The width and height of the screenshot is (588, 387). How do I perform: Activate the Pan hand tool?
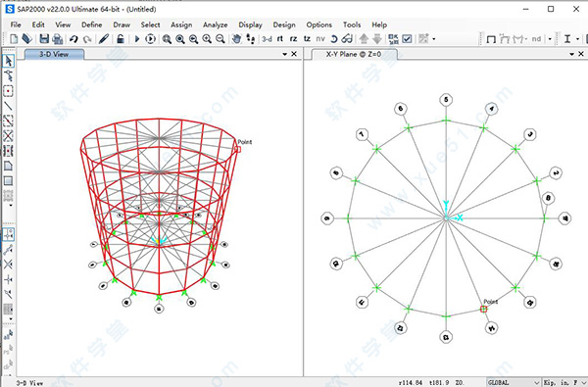[x=236, y=38]
